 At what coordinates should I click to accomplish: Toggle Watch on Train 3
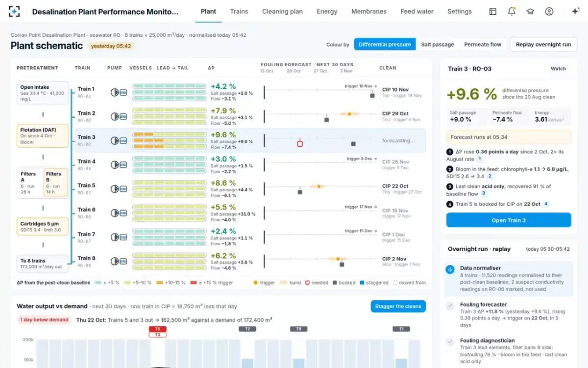558,69
